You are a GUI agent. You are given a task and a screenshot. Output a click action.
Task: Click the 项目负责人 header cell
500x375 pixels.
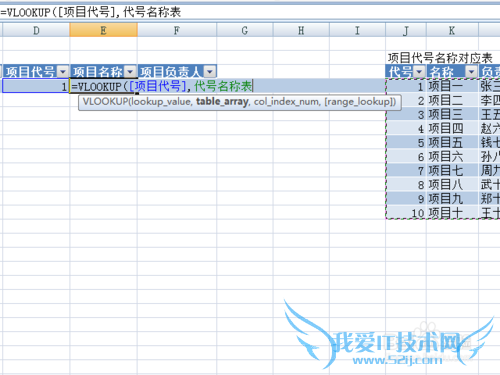[x=177, y=71]
